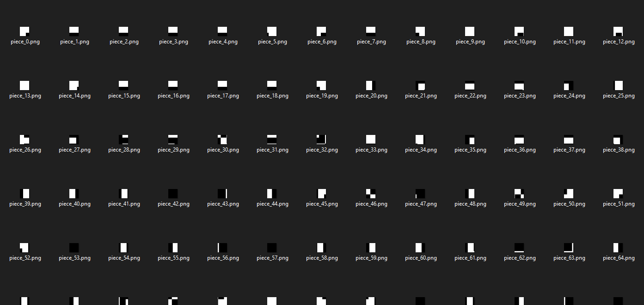
Task: Select the piece_36.png name label
Action: pos(520,150)
